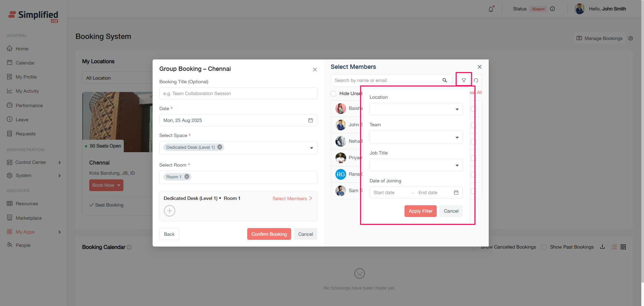Open the Job Title dropdown
644x306 pixels.
point(416,165)
